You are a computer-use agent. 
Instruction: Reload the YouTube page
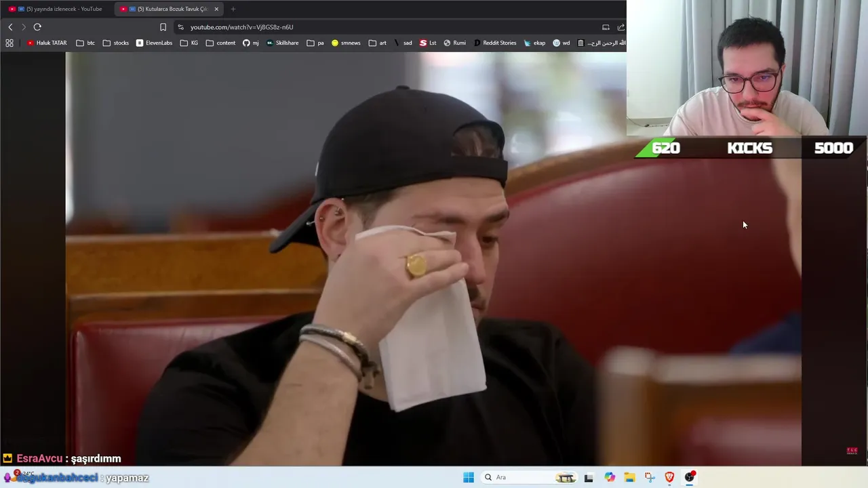(37, 27)
